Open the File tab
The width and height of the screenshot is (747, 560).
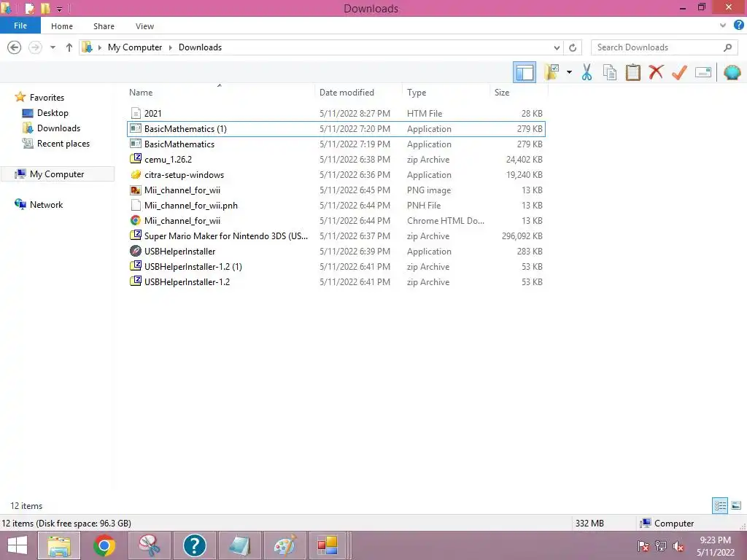pos(20,26)
